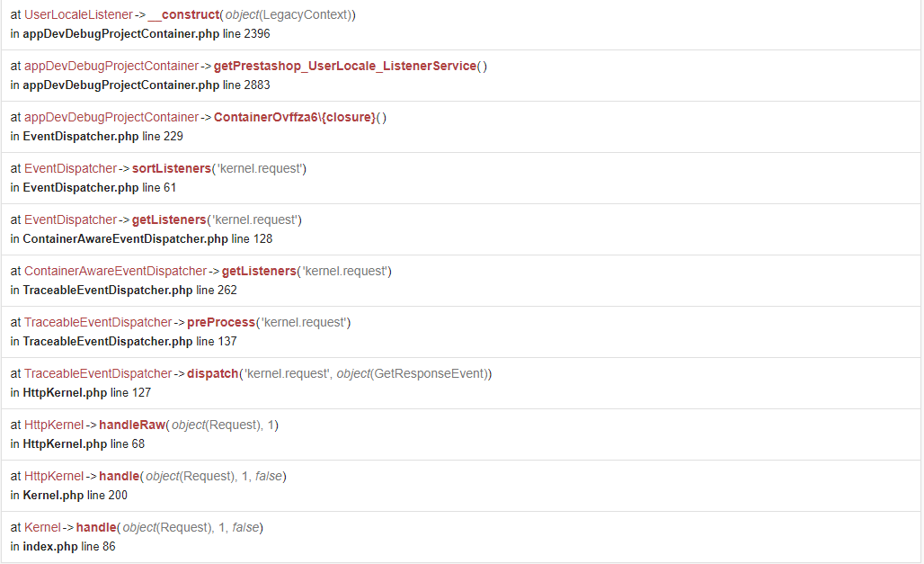Open TraceableEventDispatcher.php line 137 reference
The width and height of the screenshot is (924, 564).
tap(129, 342)
